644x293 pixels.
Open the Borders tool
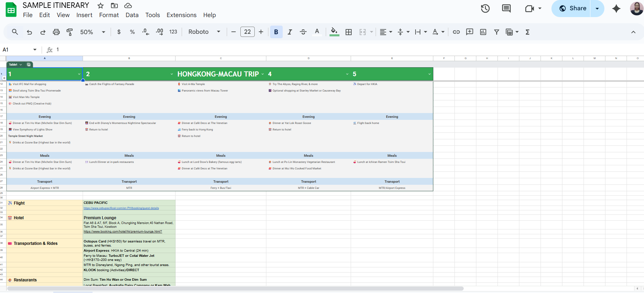(x=348, y=32)
